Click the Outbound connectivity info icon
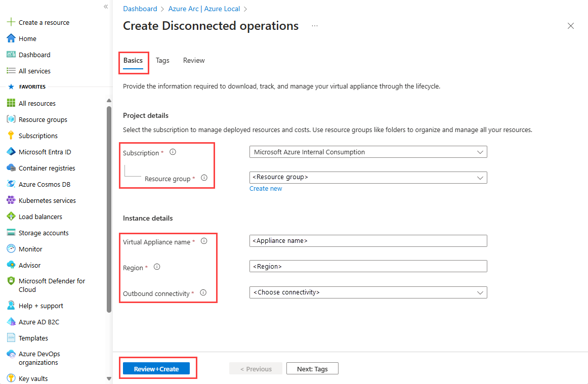588x384 pixels. (x=203, y=292)
